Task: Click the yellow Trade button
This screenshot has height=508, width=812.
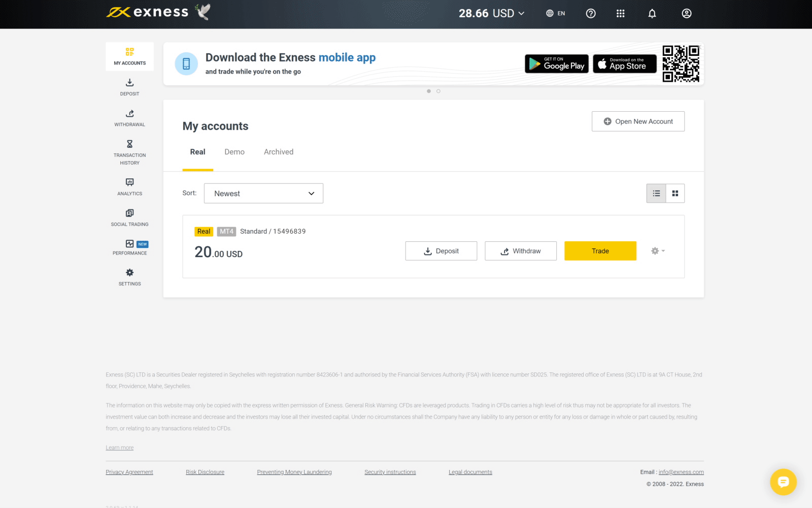Action: point(600,251)
